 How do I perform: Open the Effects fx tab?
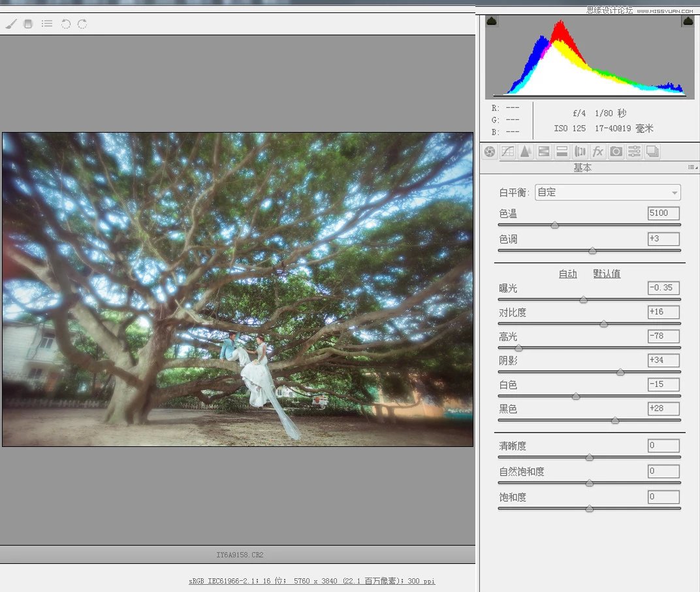pos(598,152)
